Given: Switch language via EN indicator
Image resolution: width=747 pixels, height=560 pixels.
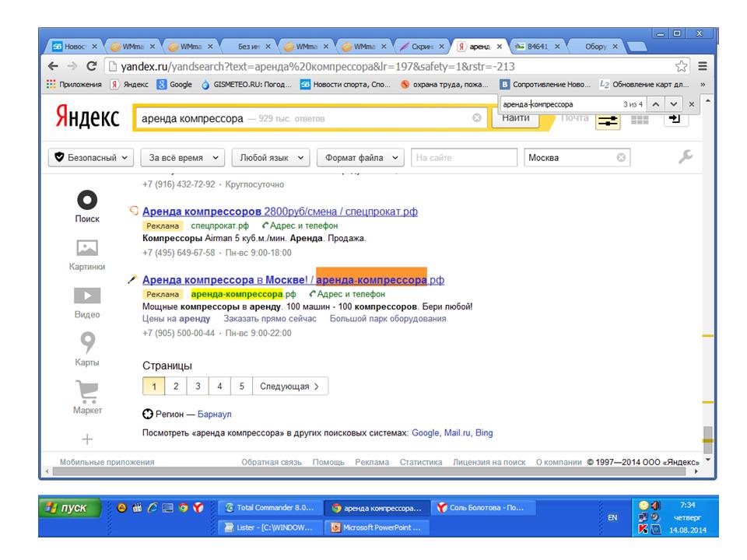Looking at the screenshot, I should tap(612, 517).
